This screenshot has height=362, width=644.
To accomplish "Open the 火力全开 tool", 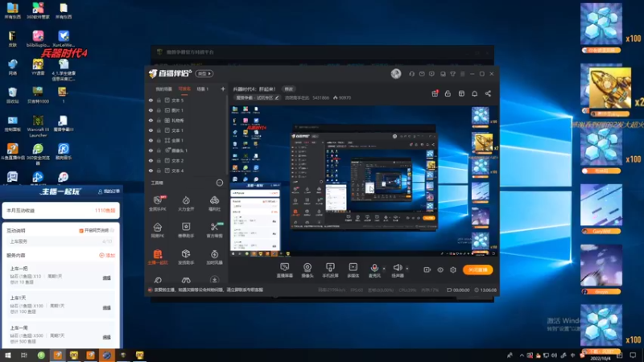I will click(x=186, y=204).
